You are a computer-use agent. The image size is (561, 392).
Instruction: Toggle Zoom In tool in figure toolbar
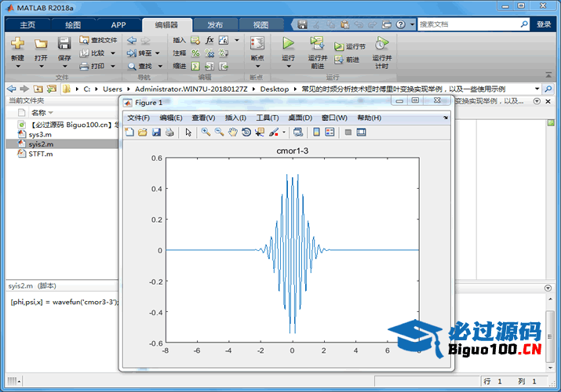click(x=206, y=132)
